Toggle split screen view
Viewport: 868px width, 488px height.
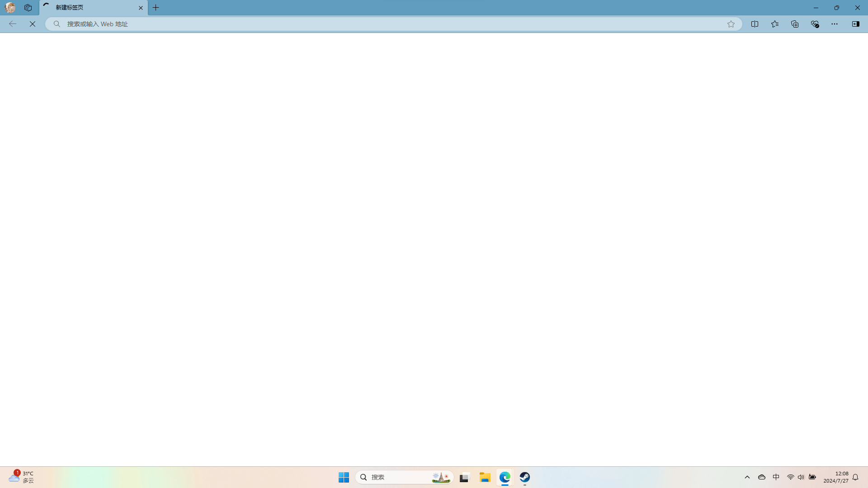755,24
